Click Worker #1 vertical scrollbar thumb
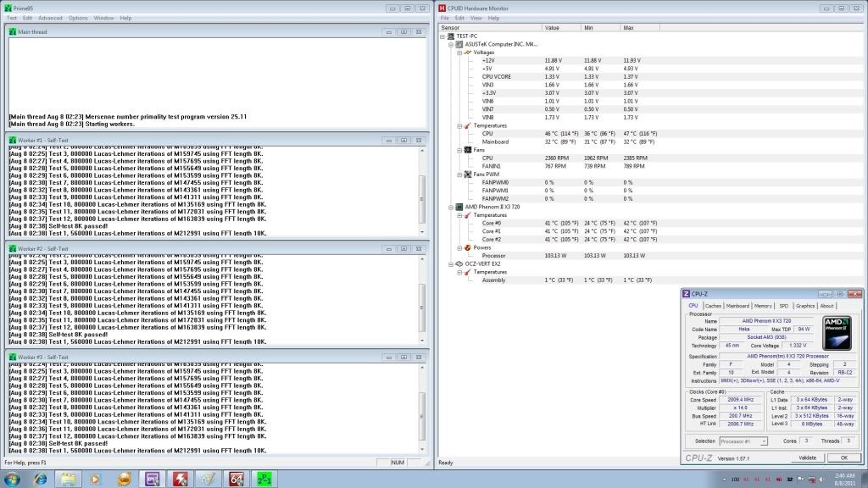868x488 pixels. [x=422, y=199]
